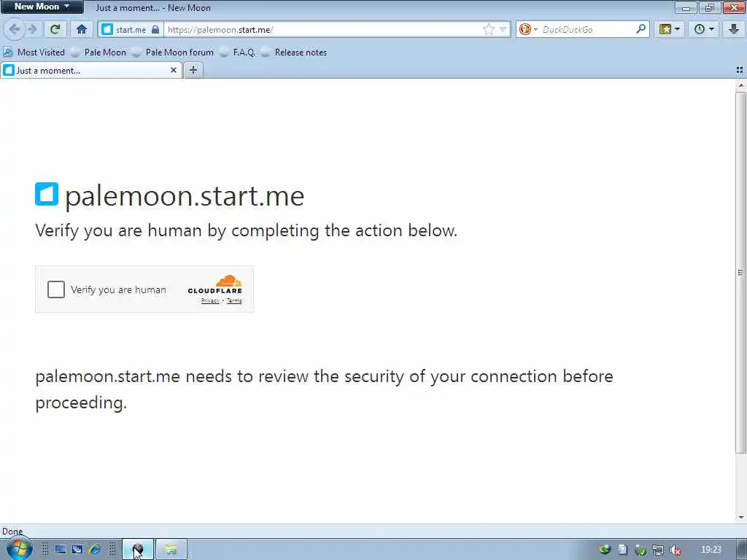This screenshot has height=560, width=747.
Task: Expand the DuckDuckGo search engine dropdown
Action: [x=528, y=29]
